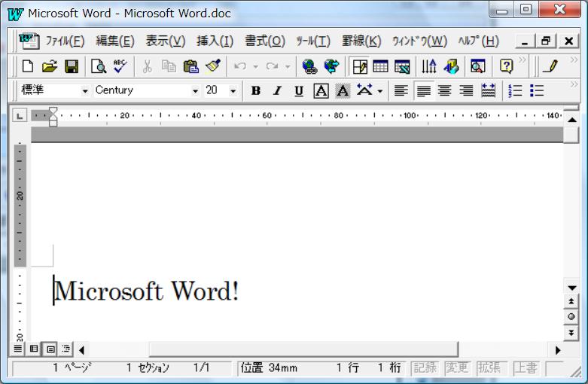Viewport: 588px width, 384px height.
Task: Jump to previous page double-arrow button
Action: point(571,301)
